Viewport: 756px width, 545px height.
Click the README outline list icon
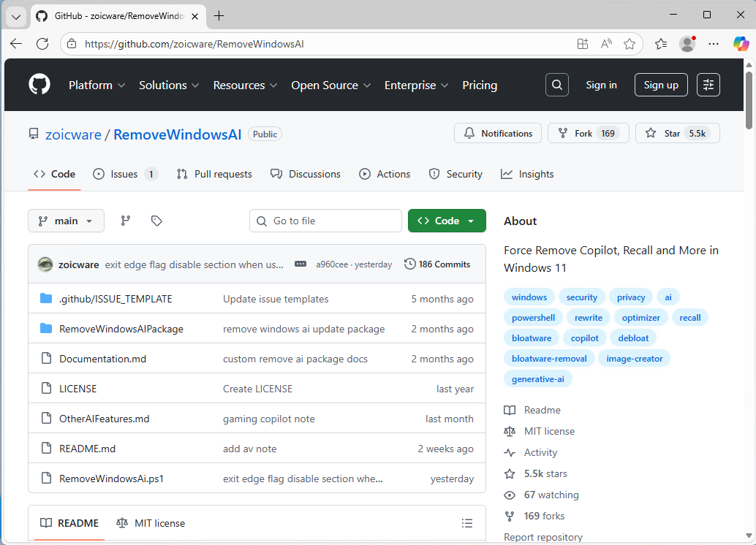[x=467, y=523]
